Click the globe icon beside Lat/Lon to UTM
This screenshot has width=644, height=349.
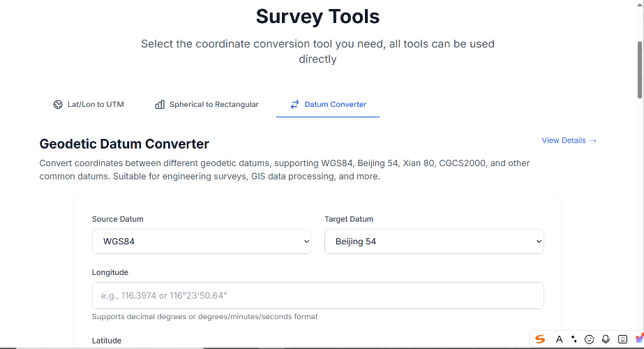point(58,105)
